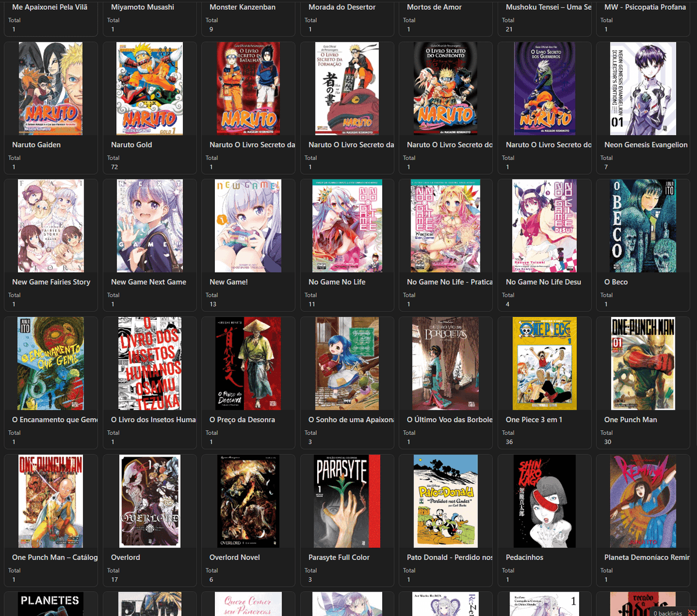Click the No Game No Life Desu title
This screenshot has height=616, width=697.
[544, 282]
